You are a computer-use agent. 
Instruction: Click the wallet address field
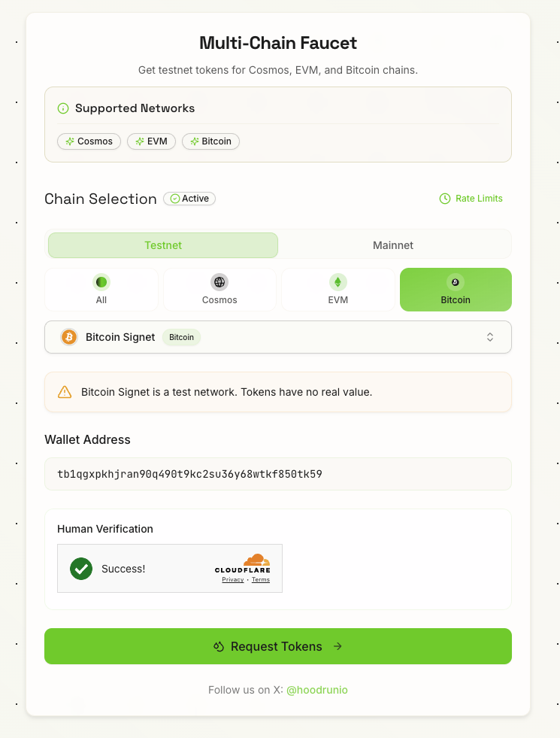coord(278,474)
